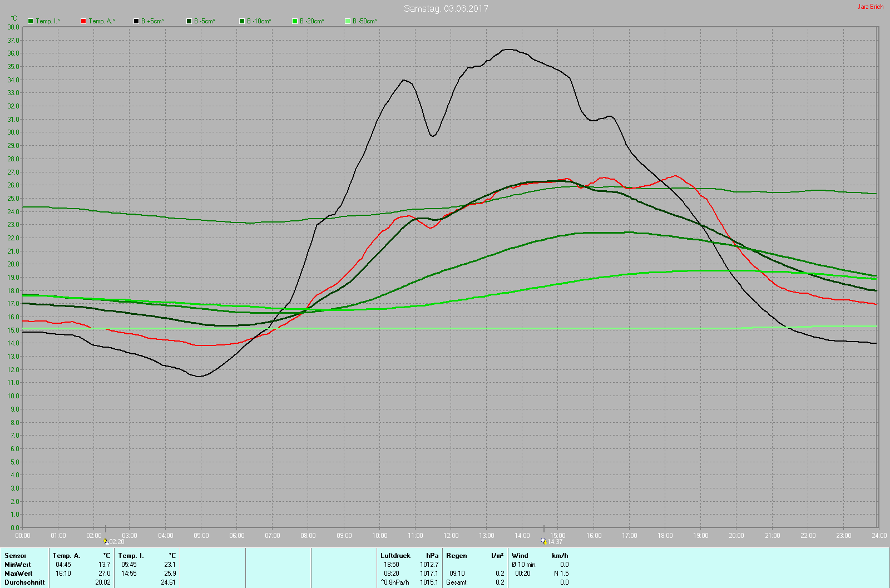890x588 pixels.
Task: Click the Durchschnitt row label
Action: point(24,582)
